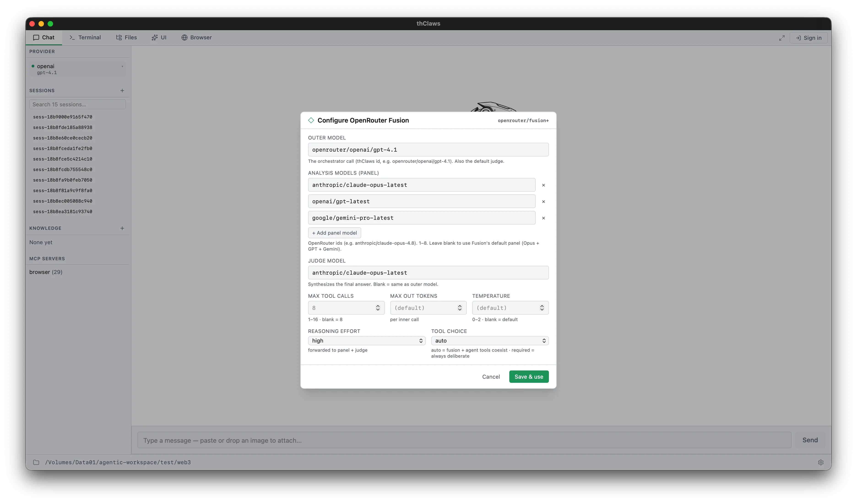Remove the google/gemini-pro-latest panel model
Image resolution: width=857 pixels, height=504 pixels.
pyautogui.click(x=543, y=218)
